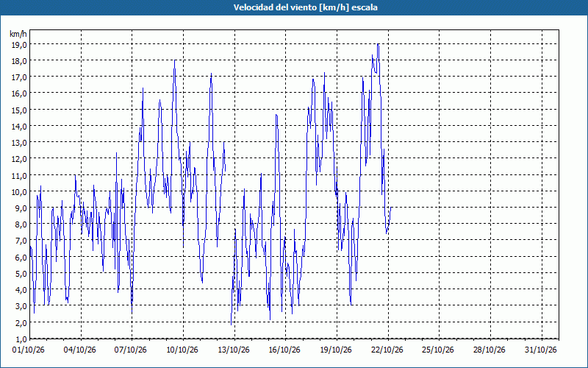
Task: Click the 19/10/26 date label
Action: click(x=336, y=350)
